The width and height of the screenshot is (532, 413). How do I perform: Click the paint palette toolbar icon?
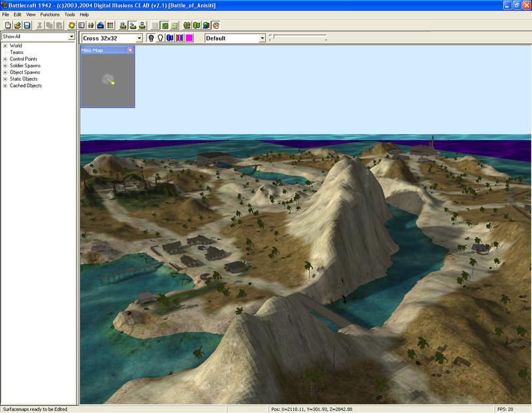click(x=215, y=25)
